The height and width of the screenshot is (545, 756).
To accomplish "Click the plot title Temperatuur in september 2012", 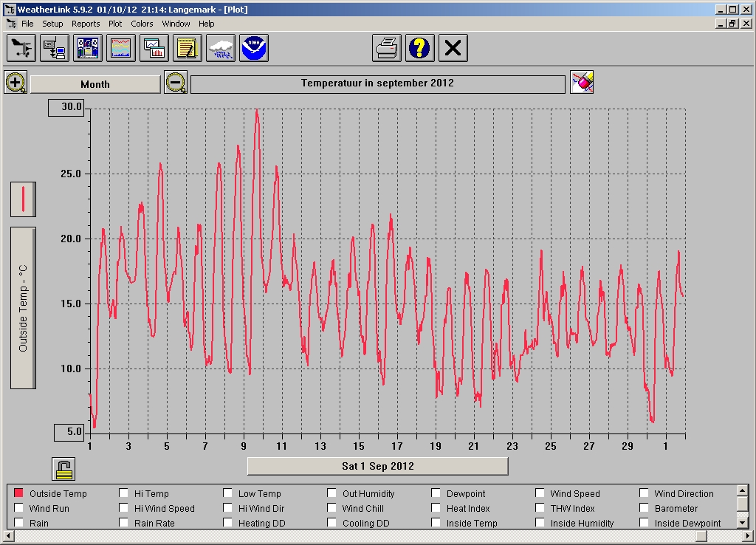I will [x=378, y=84].
